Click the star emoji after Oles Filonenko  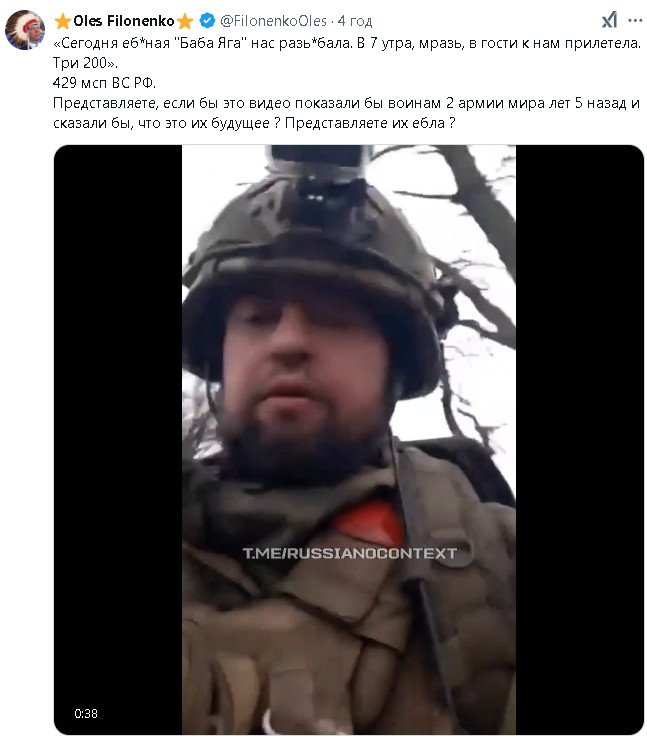[185, 21]
